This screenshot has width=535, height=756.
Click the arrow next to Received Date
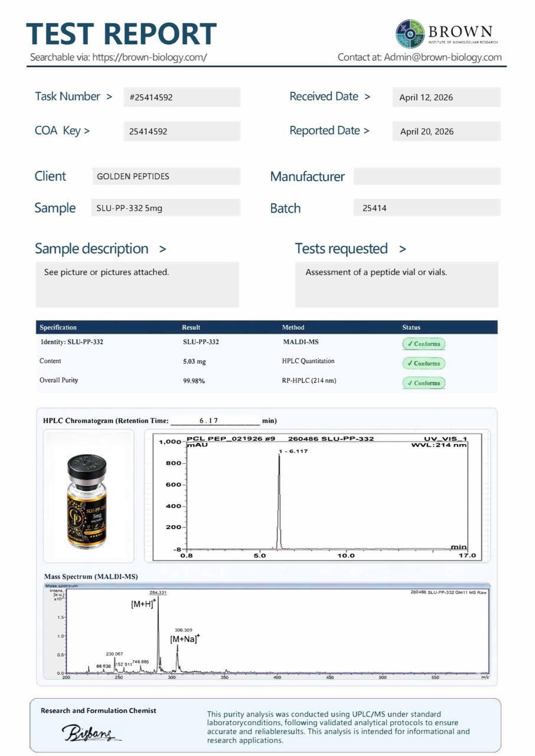pos(367,96)
